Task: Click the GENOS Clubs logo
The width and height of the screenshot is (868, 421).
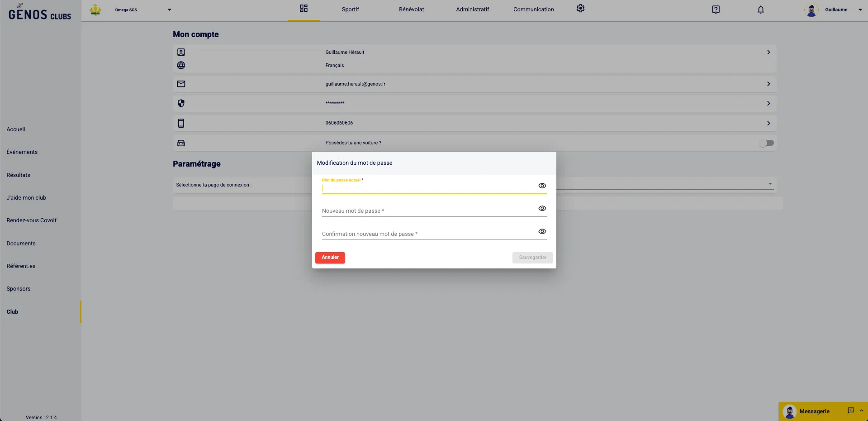Action: [40, 13]
